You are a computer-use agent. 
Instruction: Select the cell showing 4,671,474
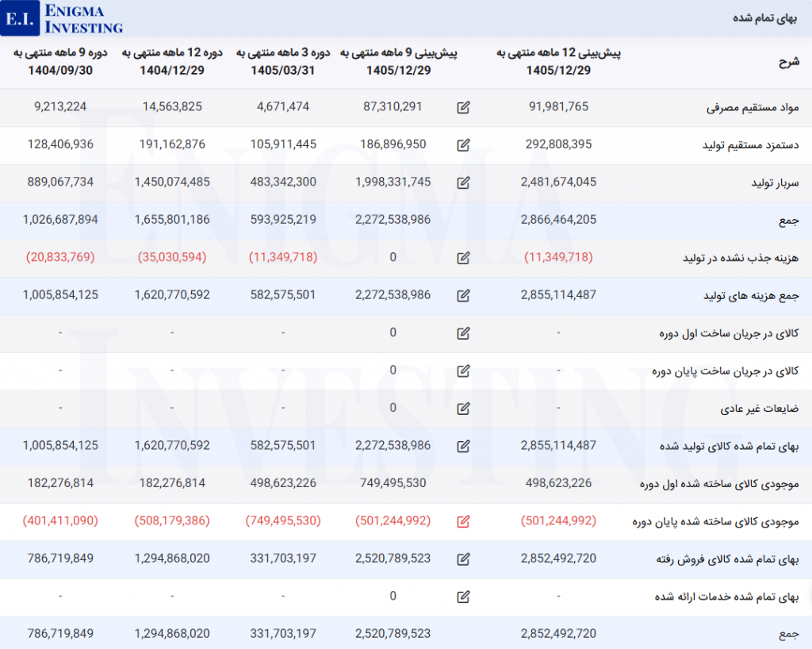pos(283,106)
